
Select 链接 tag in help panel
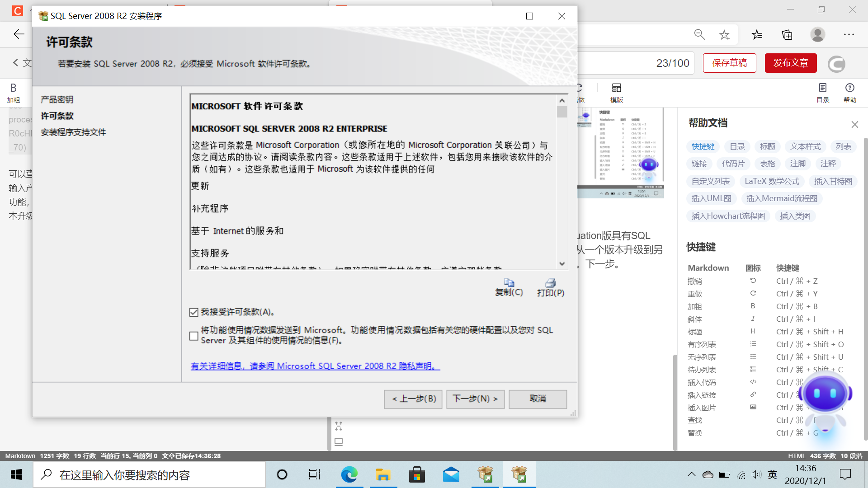click(699, 164)
